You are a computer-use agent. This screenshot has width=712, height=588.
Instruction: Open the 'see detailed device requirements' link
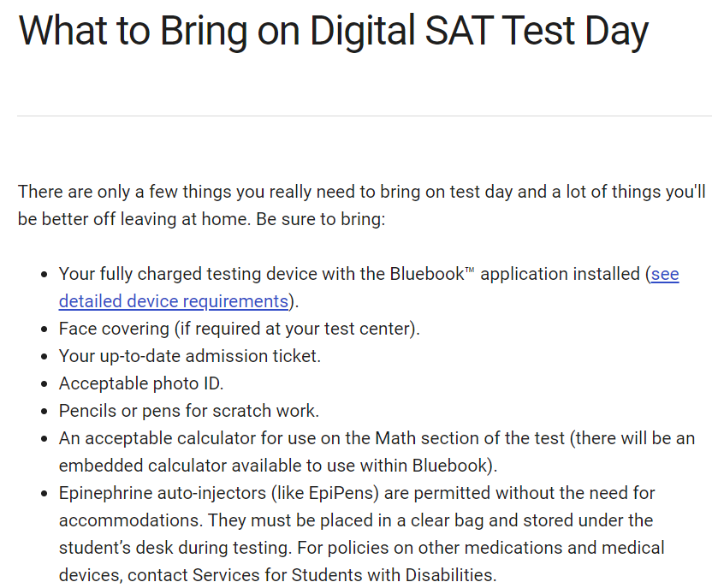[x=174, y=301]
